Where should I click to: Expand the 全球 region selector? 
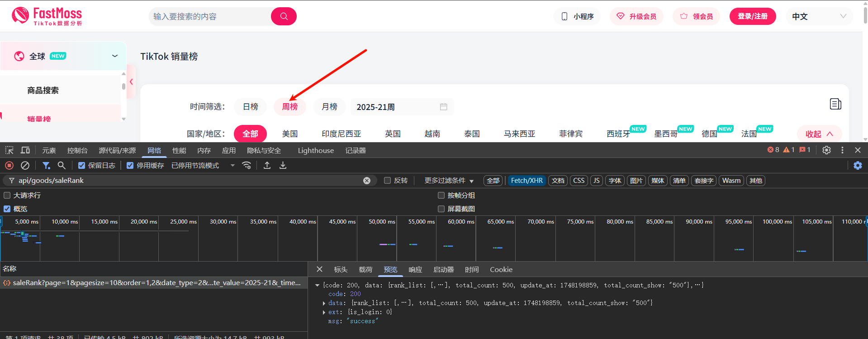pyautogui.click(x=63, y=56)
